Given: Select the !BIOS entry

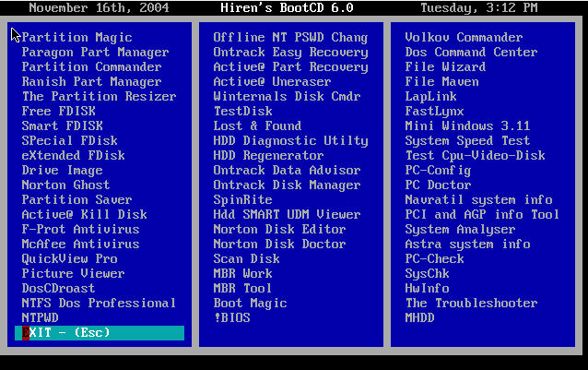Looking at the screenshot, I should 232,317.
